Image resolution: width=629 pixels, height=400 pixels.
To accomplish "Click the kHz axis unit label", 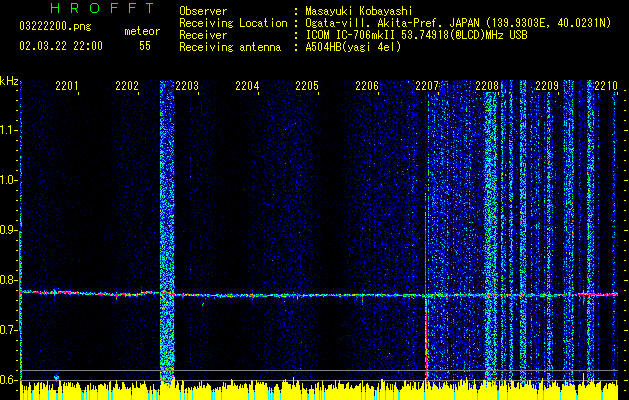I will coord(9,82).
